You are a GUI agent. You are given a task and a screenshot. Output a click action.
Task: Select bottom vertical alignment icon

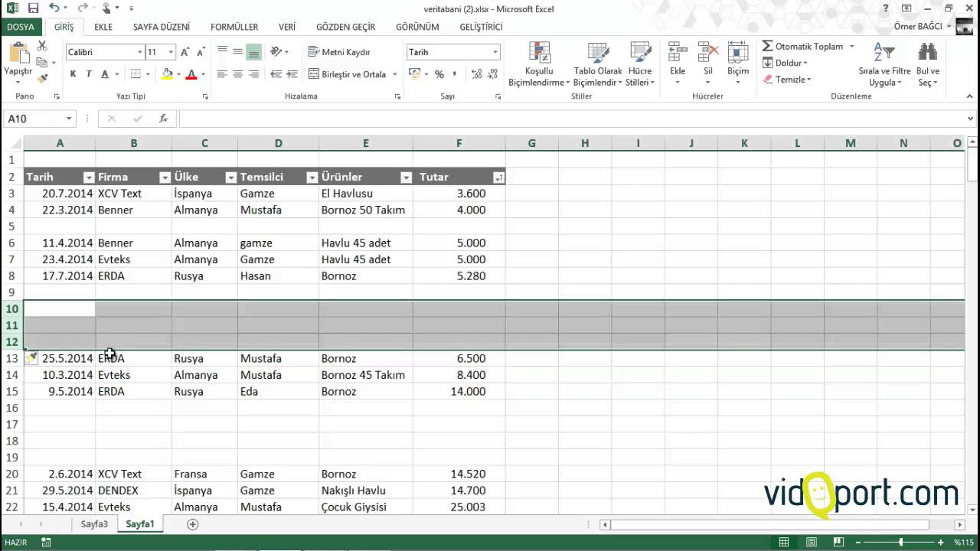point(254,52)
